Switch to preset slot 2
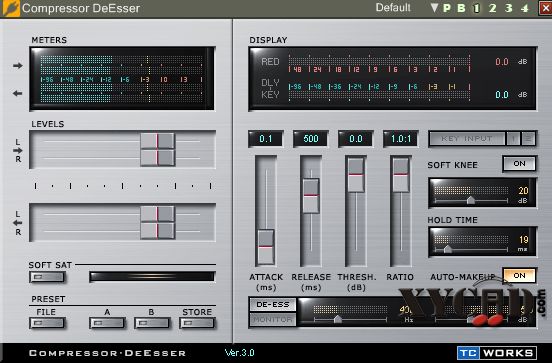This screenshot has height=363, width=552. tap(493, 8)
